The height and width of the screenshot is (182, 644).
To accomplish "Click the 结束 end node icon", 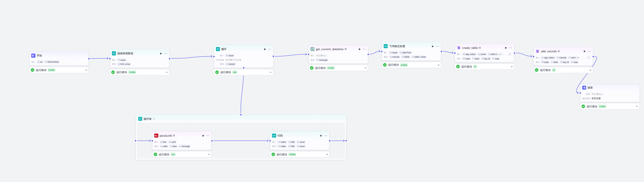I will tap(584, 88).
